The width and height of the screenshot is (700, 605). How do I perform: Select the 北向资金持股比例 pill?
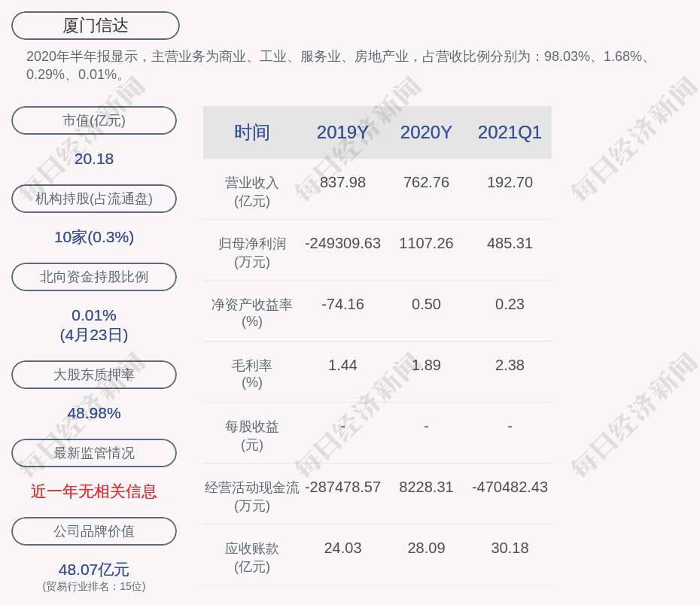[94, 277]
